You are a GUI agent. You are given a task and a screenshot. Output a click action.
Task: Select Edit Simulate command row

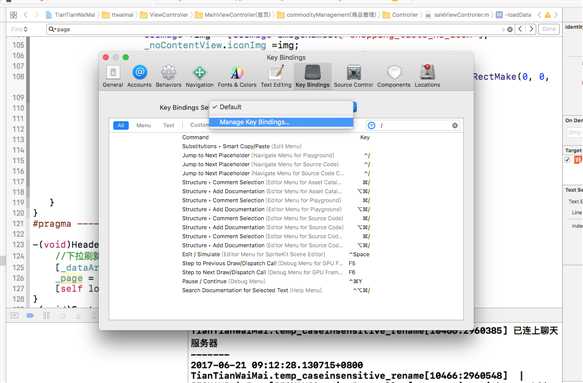click(277, 254)
